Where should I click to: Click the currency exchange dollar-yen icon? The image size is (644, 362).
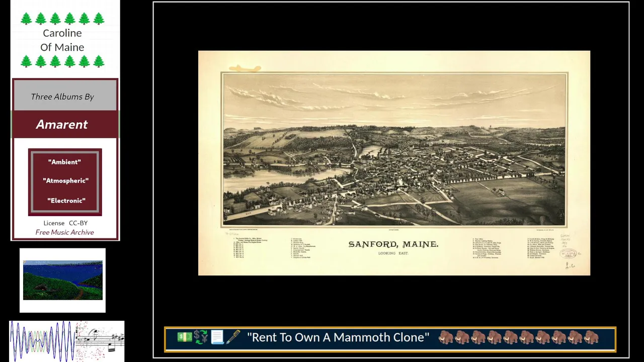pyautogui.click(x=201, y=337)
